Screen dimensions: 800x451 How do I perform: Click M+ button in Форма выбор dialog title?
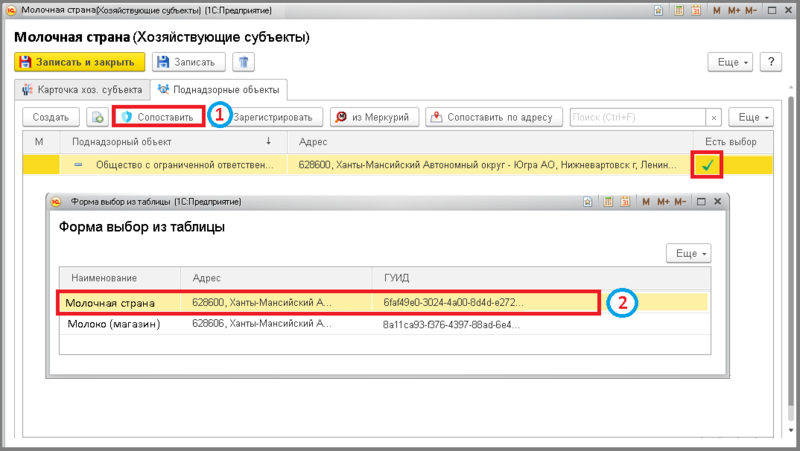[663, 202]
